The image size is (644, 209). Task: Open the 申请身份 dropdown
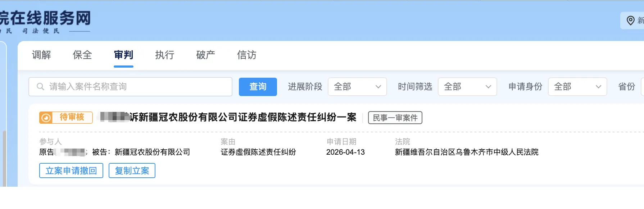(577, 87)
